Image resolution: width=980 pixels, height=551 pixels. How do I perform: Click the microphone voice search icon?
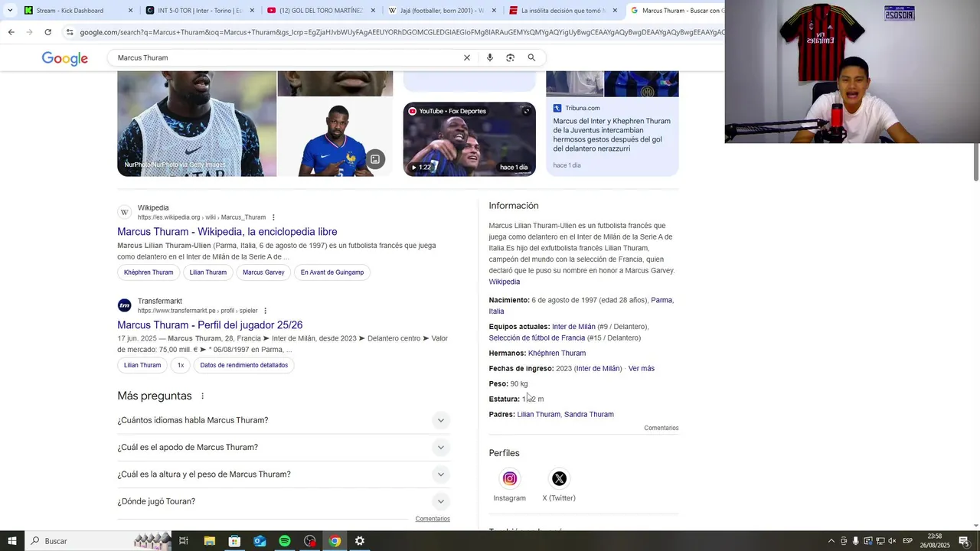pyautogui.click(x=489, y=57)
